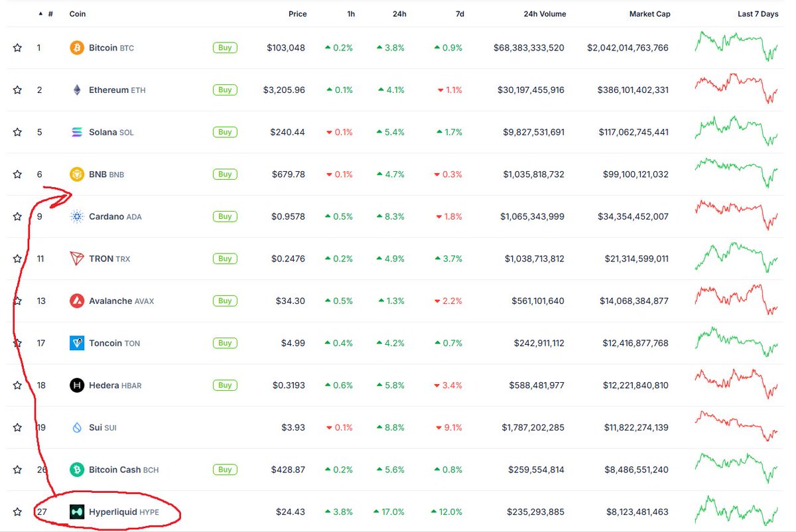Open the Cardano ADA coin page
The height and width of the screenshot is (532, 796).
tap(115, 216)
